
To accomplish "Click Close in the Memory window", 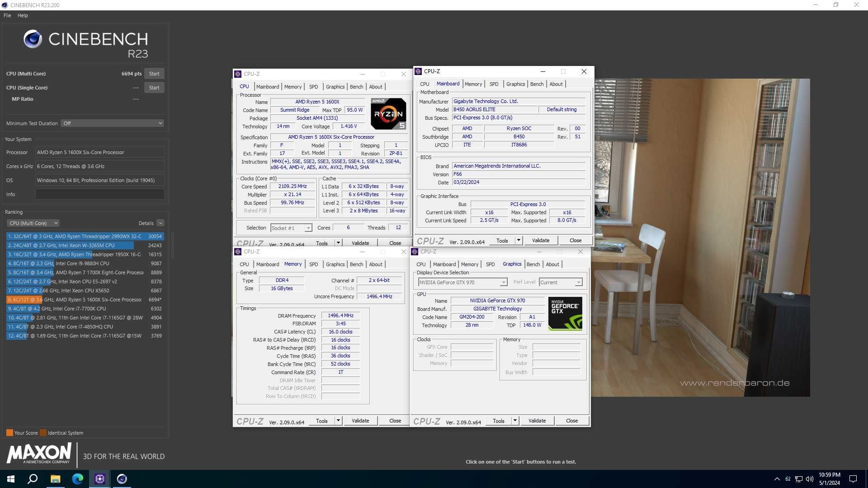I will 395,421.
